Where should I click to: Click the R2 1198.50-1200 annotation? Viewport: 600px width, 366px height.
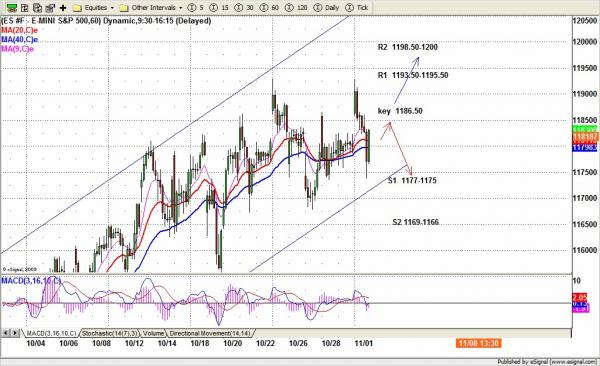pos(408,47)
